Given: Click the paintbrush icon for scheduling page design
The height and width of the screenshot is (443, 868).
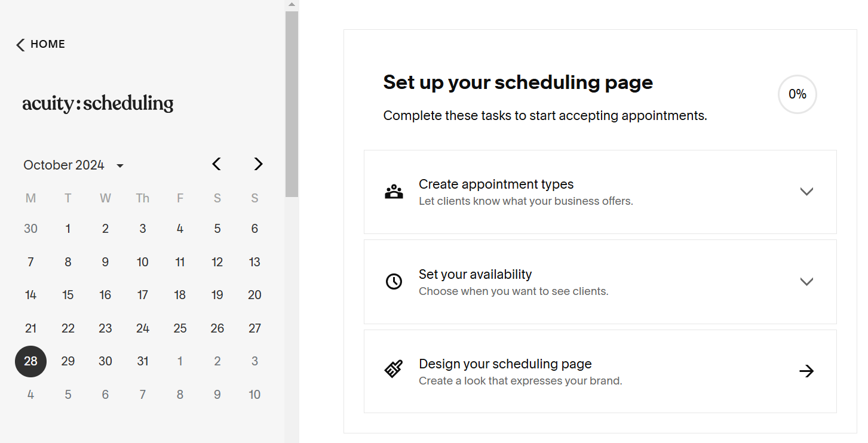Looking at the screenshot, I should click(394, 371).
